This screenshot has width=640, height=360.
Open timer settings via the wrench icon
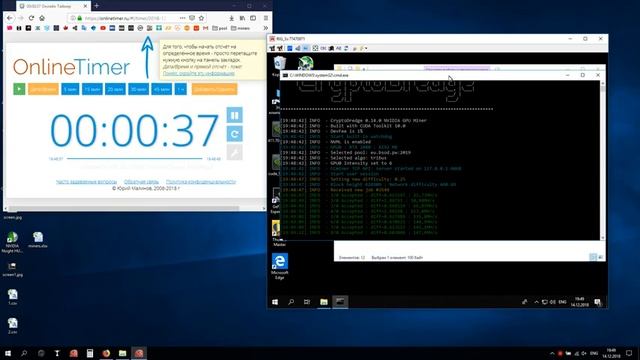pyautogui.click(x=235, y=153)
